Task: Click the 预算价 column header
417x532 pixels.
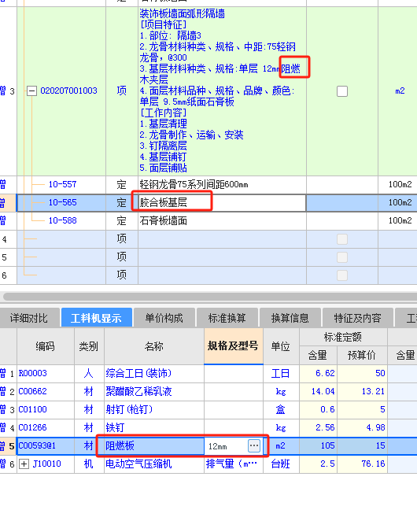Action: tap(362, 355)
